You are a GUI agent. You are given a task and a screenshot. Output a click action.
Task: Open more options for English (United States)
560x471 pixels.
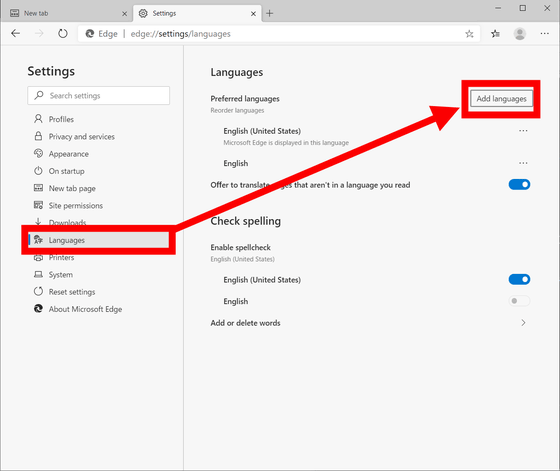523,131
